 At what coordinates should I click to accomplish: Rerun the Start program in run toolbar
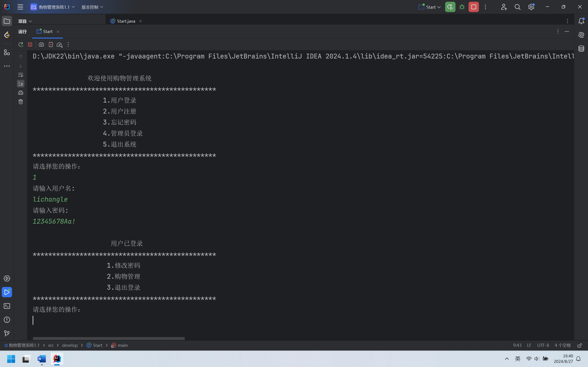(21, 45)
